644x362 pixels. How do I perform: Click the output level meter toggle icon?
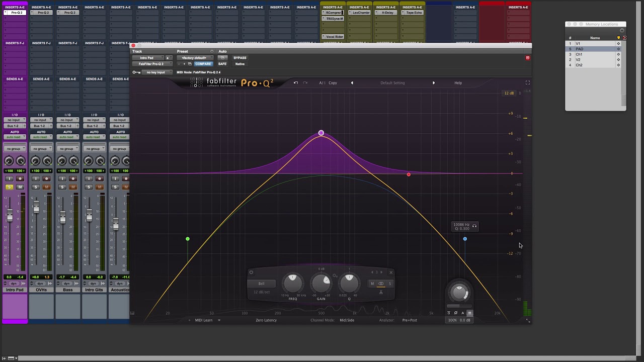469,313
